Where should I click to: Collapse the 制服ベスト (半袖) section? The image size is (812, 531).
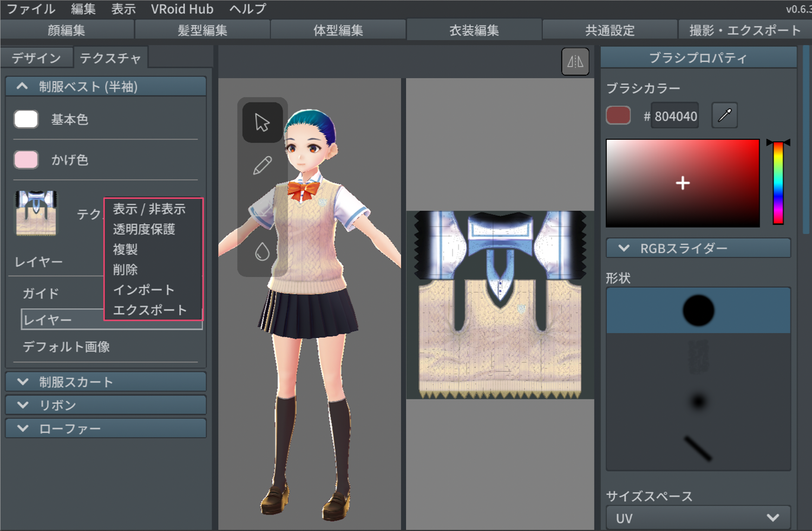pyautogui.click(x=106, y=87)
